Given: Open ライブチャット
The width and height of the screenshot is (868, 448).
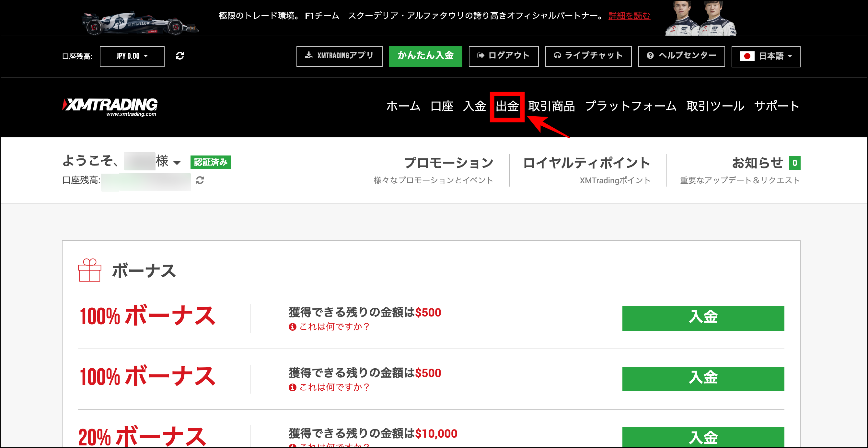Looking at the screenshot, I should coord(588,56).
